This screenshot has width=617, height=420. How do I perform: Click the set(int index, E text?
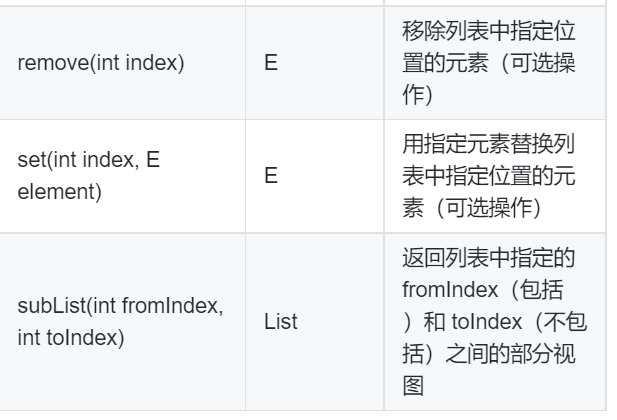[x=89, y=160]
